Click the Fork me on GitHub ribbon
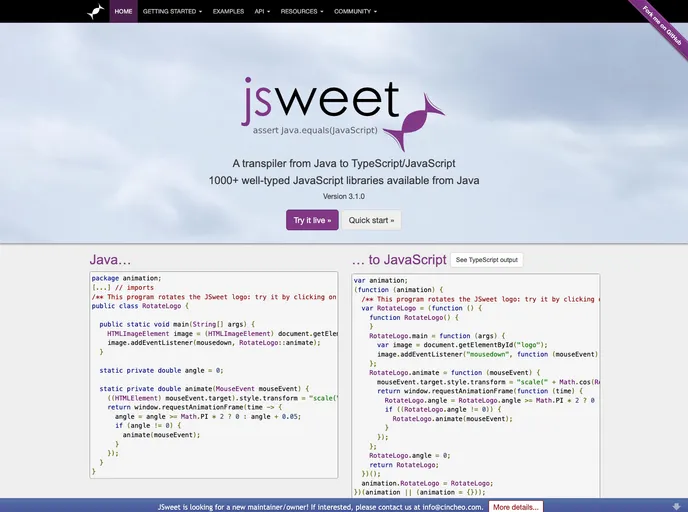This screenshot has width=688, height=512. point(662,25)
